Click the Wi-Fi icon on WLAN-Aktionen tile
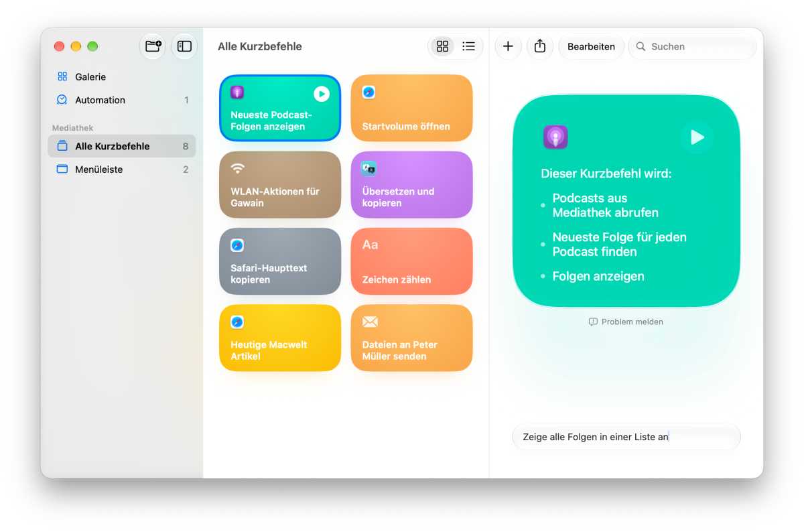 pos(237,168)
